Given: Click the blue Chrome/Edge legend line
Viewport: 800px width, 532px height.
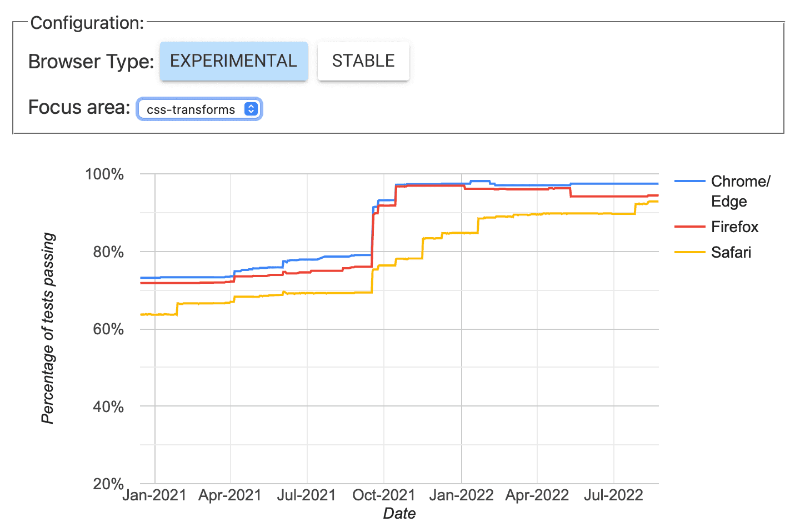Looking at the screenshot, I should 689,182.
